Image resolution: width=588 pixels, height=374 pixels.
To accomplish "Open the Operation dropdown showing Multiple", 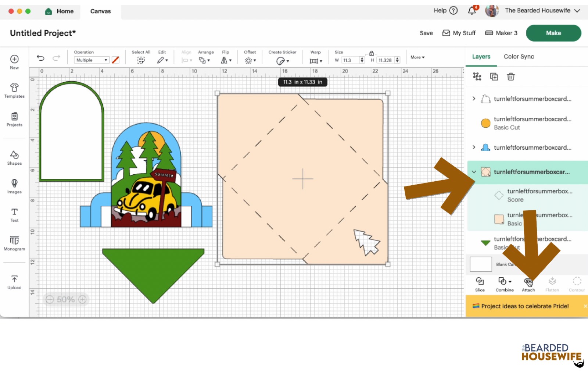I will tap(92, 60).
